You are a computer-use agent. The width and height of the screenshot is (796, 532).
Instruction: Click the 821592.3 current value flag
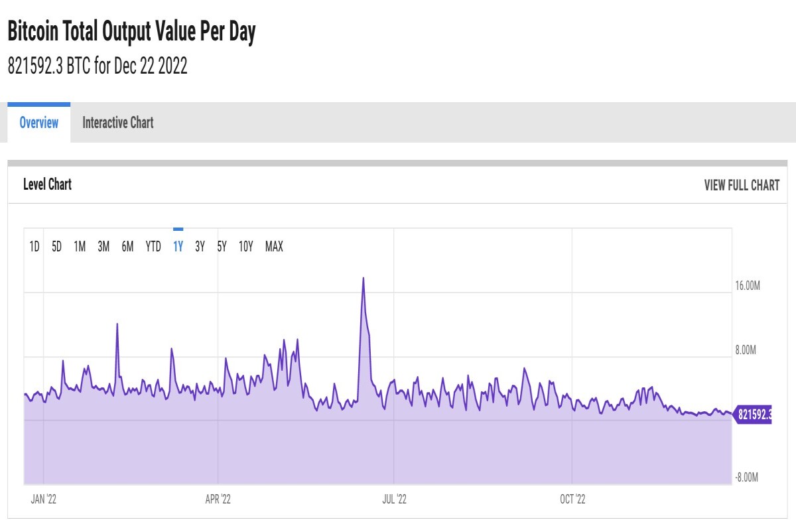pos(753,415)
